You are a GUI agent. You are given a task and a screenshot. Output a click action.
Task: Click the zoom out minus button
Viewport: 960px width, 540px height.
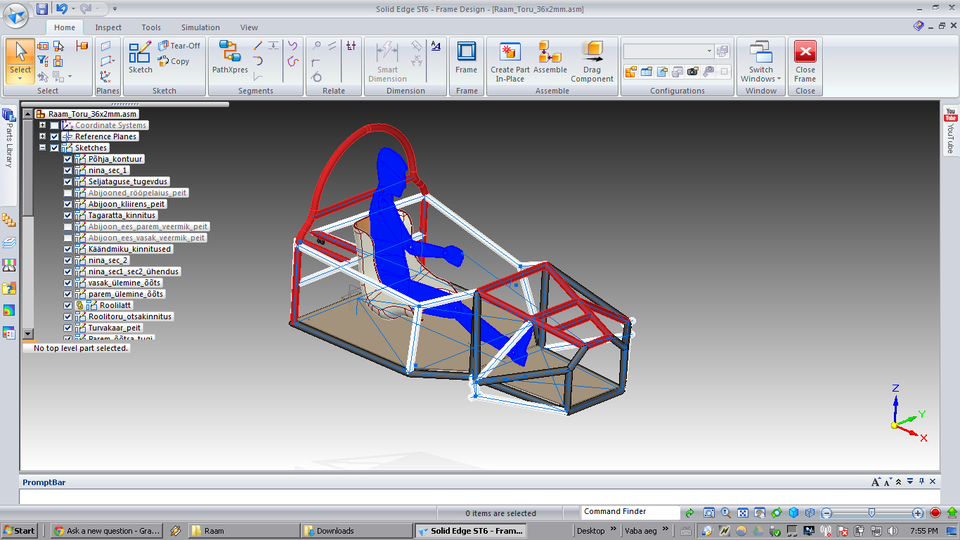827,513
